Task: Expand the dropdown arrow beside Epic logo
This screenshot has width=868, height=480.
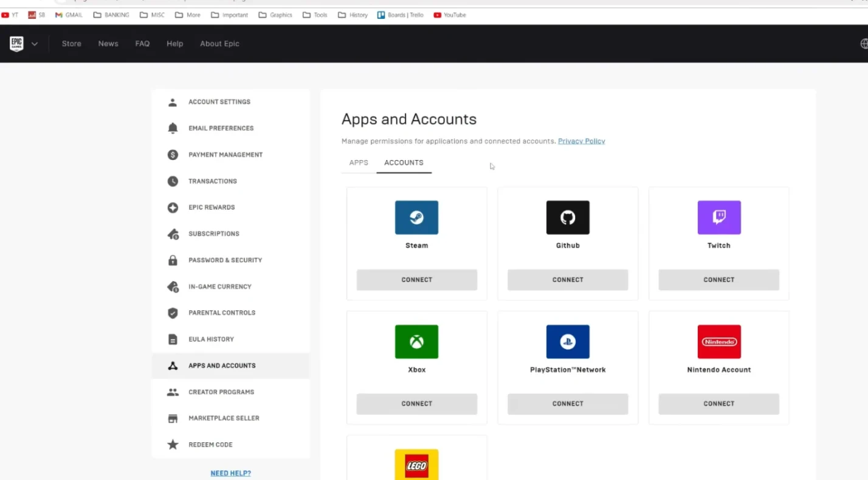Action: (x=35, y=44)
